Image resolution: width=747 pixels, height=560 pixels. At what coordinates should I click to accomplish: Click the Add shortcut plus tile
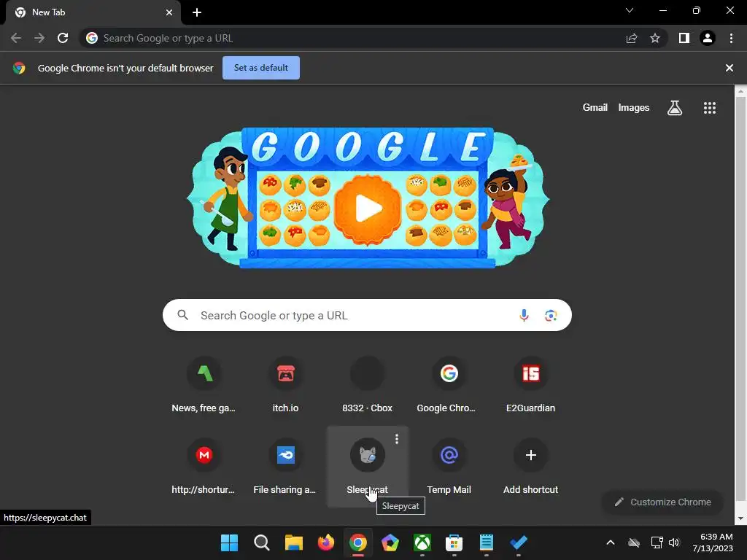tap(531, 467)
